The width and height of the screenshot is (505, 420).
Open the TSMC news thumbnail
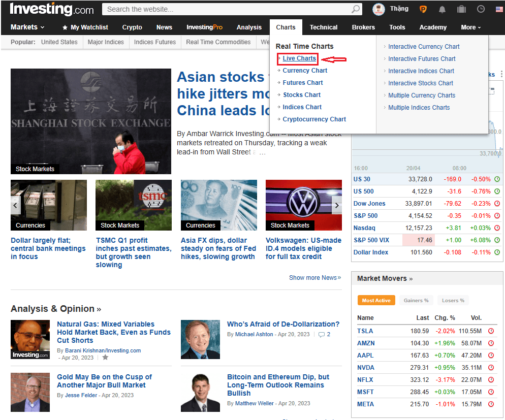coord(134,205)
